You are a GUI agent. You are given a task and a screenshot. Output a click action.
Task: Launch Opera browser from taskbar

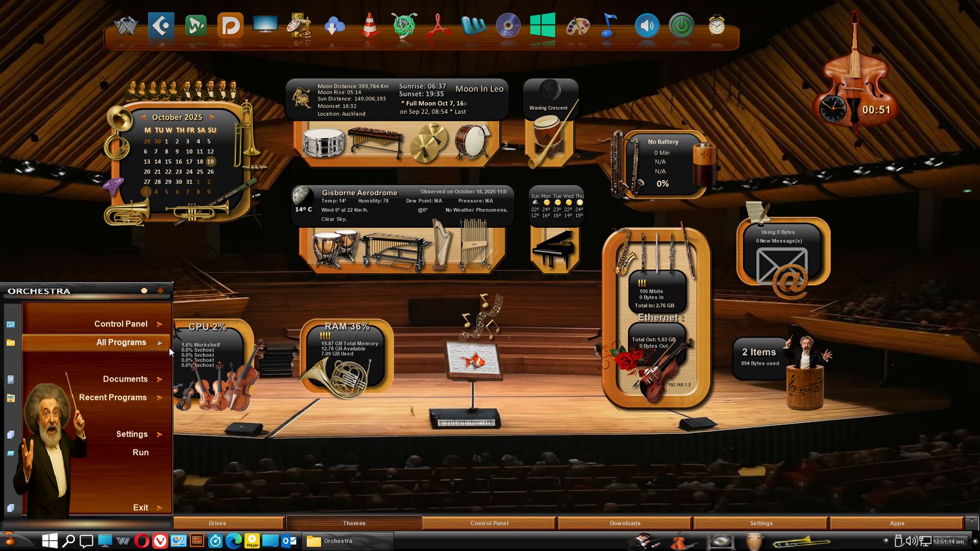click(141, 541)
